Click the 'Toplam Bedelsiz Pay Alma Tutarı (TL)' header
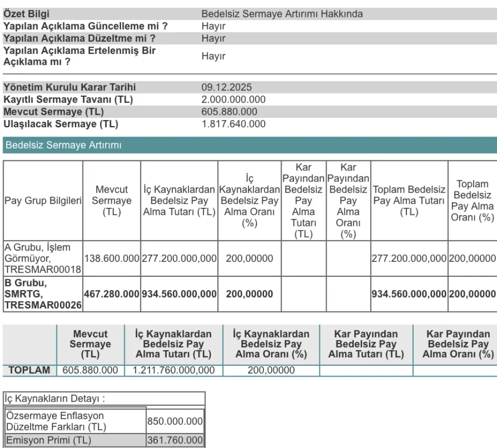This screenshot has width=497, height=448. [x=409, y=201]
